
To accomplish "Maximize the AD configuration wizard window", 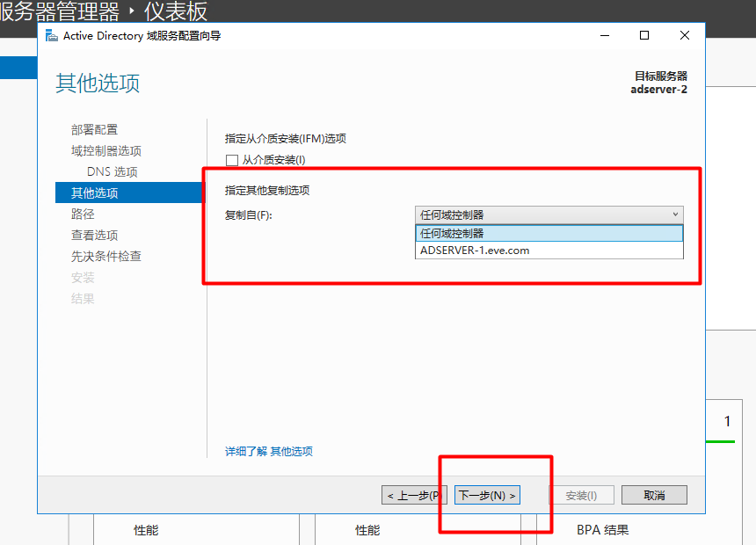I will 644,36.
